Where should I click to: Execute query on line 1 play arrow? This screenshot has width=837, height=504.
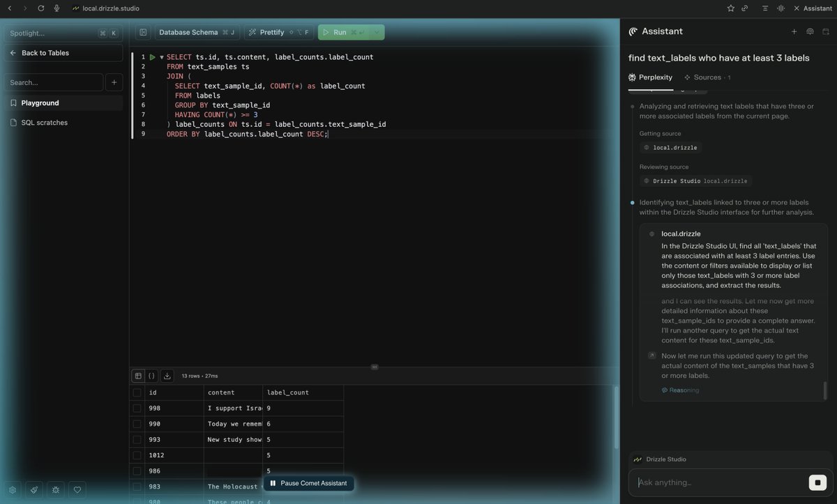(x=153, y=56)
